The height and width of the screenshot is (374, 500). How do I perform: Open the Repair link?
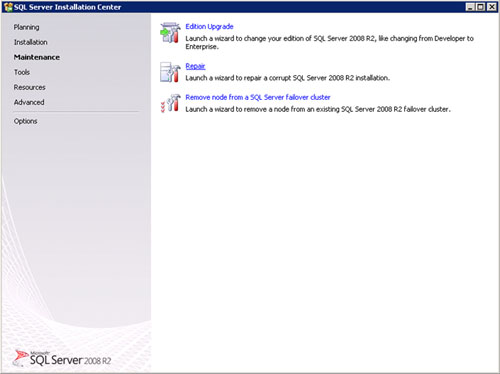point(195,66)
